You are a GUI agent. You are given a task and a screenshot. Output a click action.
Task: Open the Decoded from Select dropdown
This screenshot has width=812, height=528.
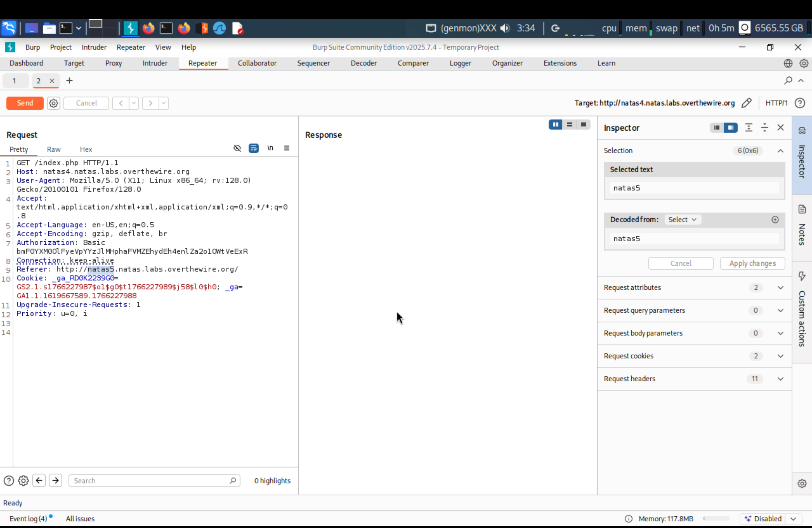click(x=682, y=220)
